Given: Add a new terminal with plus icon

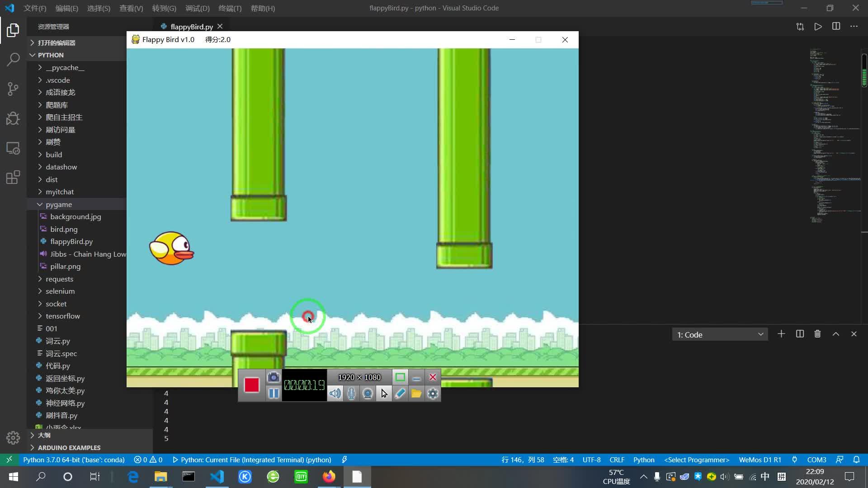Looking at the screenshot, I should [781, 334].
